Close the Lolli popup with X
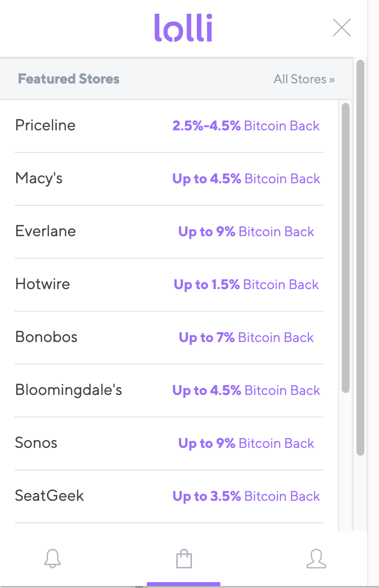The width and height of the screenshot is (379, 588). pyautogui.click(x=341, y=27)
